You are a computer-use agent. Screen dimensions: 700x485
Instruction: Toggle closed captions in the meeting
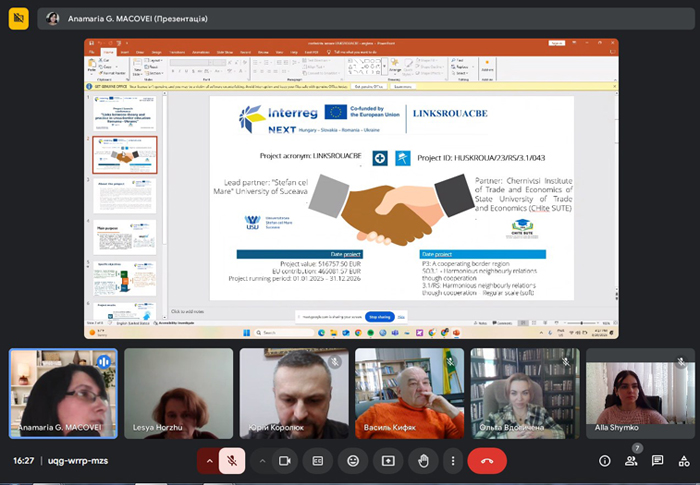318,461
